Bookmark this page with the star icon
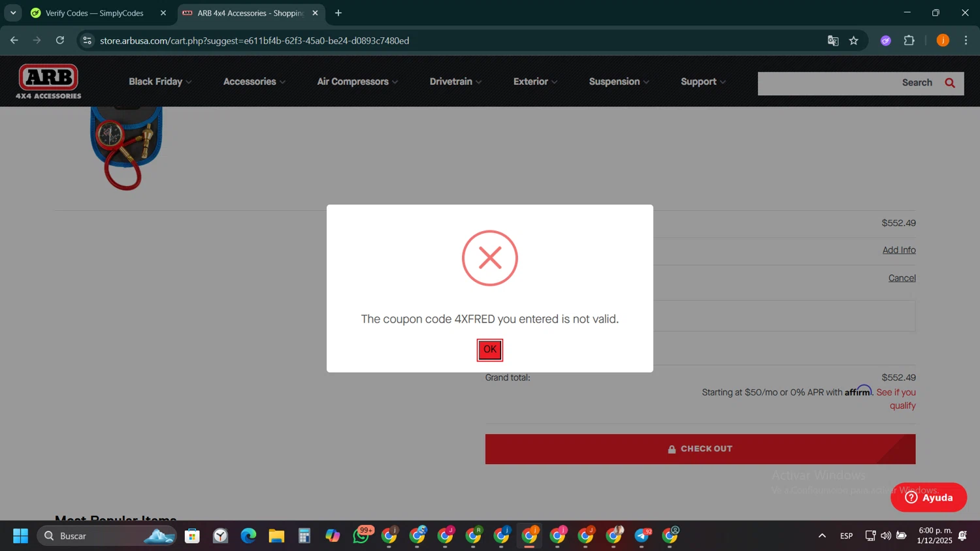980x551 pixels. 854,40
